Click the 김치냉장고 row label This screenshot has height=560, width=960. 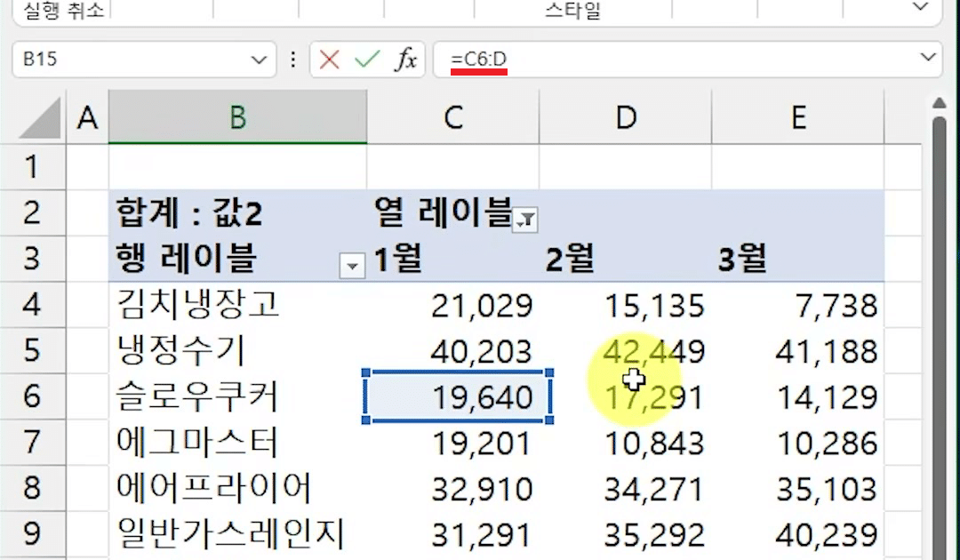coord(237,304)
